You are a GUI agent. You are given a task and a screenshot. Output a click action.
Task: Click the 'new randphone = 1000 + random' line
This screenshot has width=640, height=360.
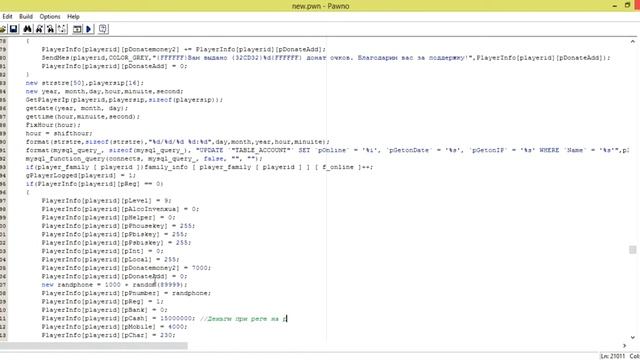point(114,285)
